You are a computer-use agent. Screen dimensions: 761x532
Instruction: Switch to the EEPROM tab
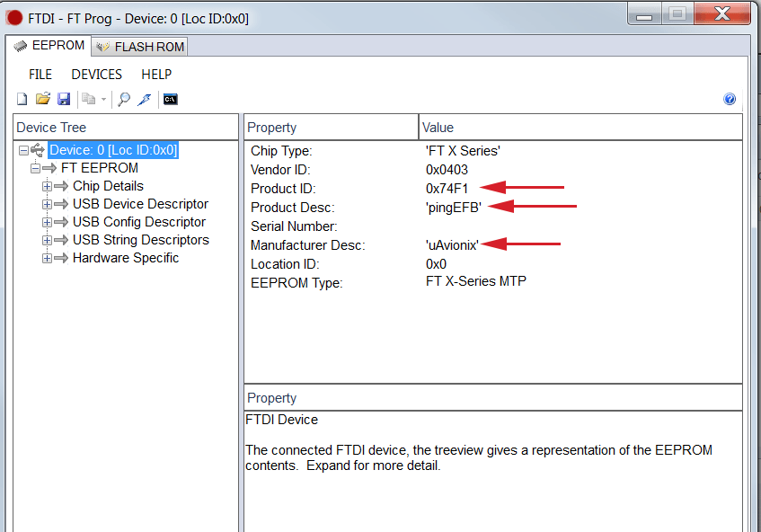[49, 46]
